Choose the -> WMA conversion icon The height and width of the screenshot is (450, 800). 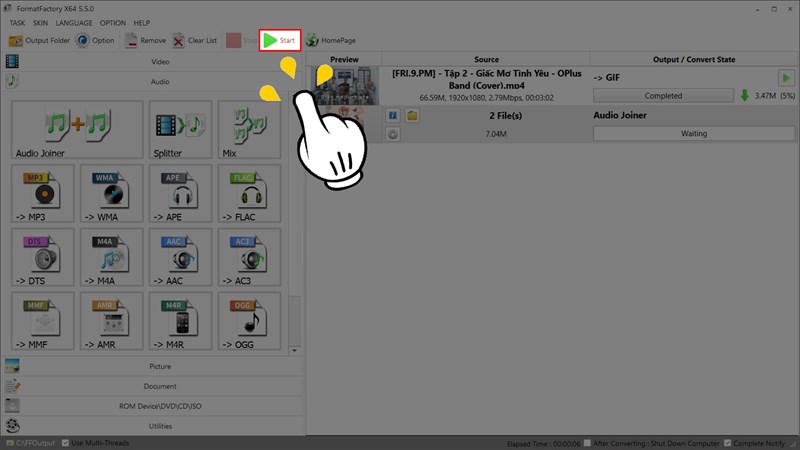click(112, 193)
